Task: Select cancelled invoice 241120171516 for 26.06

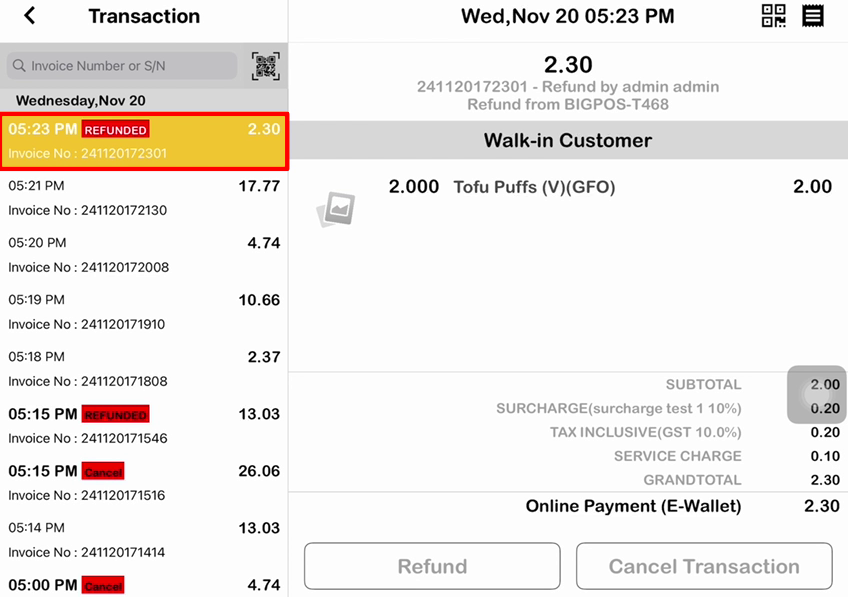Action: (144, 483)
